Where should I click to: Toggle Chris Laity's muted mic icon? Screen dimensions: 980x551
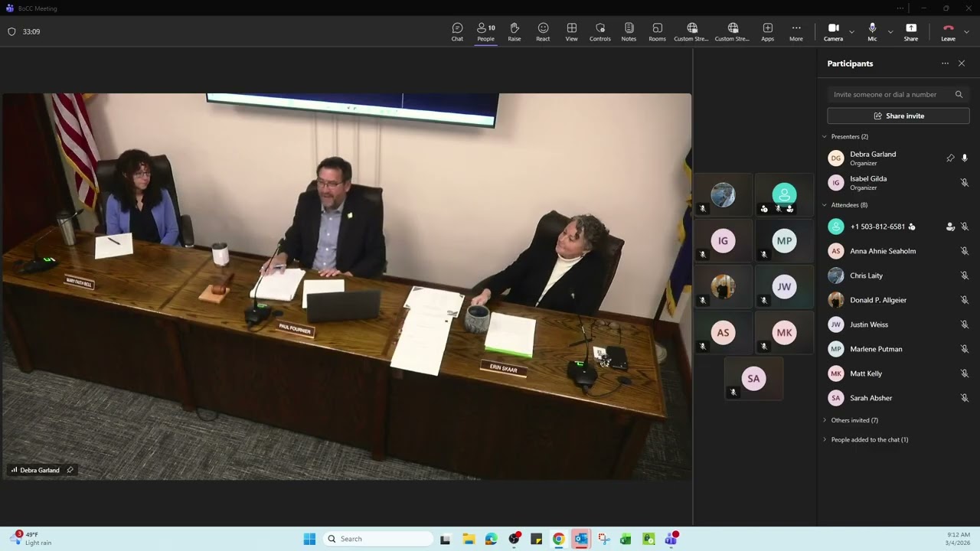pos(965,275)
